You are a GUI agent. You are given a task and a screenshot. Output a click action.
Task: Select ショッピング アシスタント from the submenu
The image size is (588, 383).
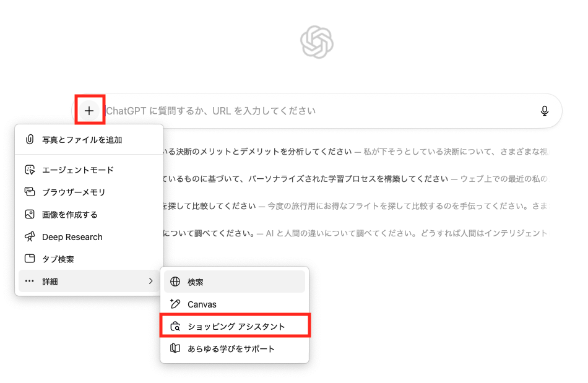pyautogui.click(x=236, y=327)
